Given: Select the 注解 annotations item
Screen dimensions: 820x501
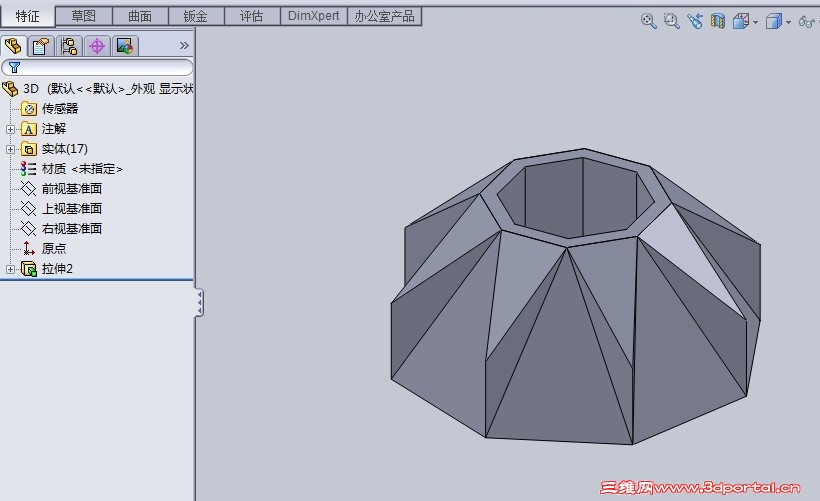Looking at the screenshot, I should 54,129.
